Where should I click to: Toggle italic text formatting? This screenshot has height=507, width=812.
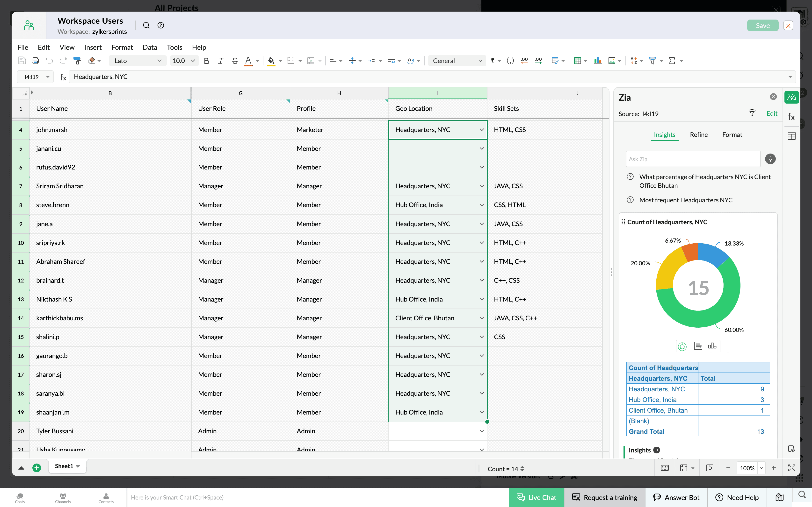pos(220,61)
